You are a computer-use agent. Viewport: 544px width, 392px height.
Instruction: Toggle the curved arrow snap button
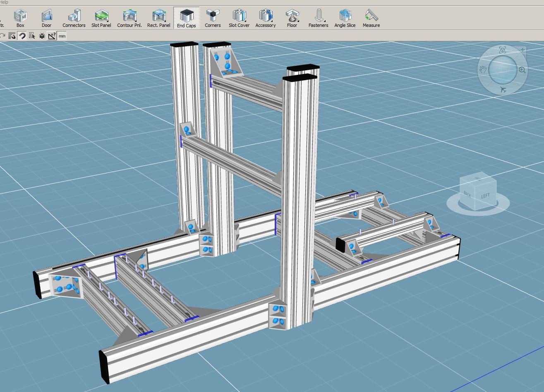22,36
